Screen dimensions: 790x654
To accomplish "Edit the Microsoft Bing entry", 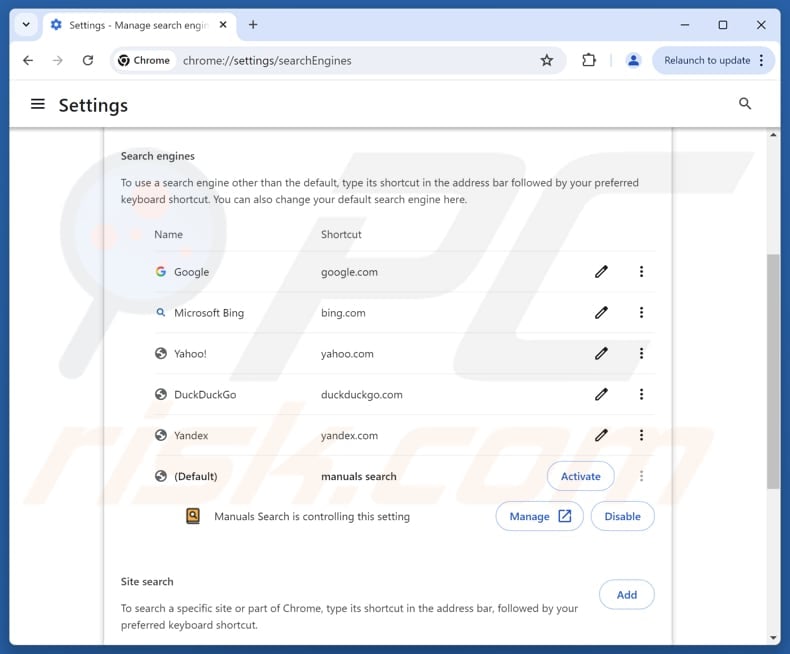I will click(x=601, y=312).
